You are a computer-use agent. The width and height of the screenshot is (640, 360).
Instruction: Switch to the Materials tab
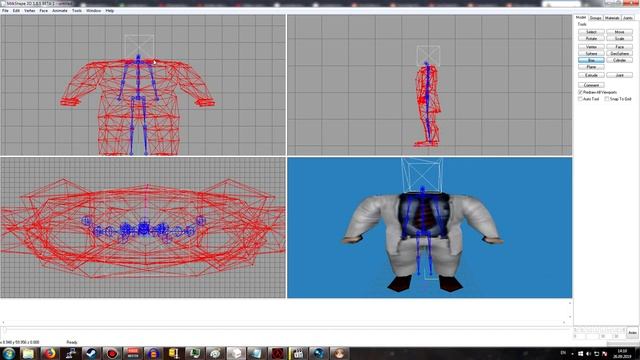pyautogui.click(x=612, y=18)
